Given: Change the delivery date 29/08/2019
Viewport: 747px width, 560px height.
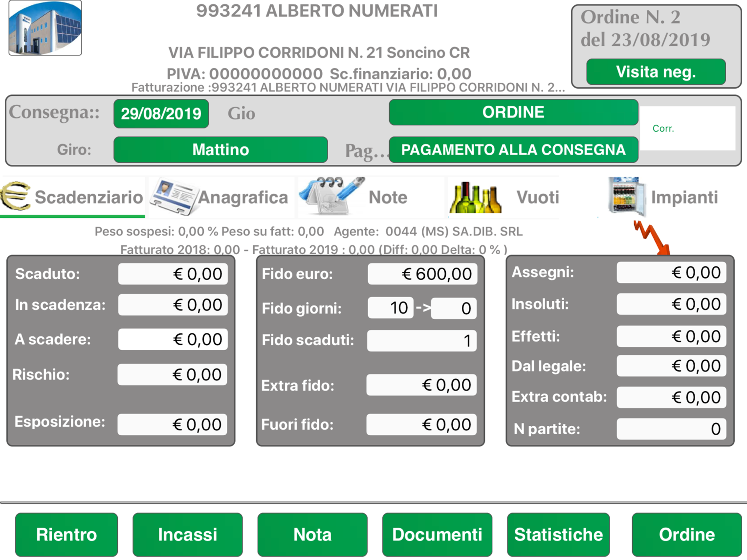Looking at the screenshot, I should click(161, 114).
